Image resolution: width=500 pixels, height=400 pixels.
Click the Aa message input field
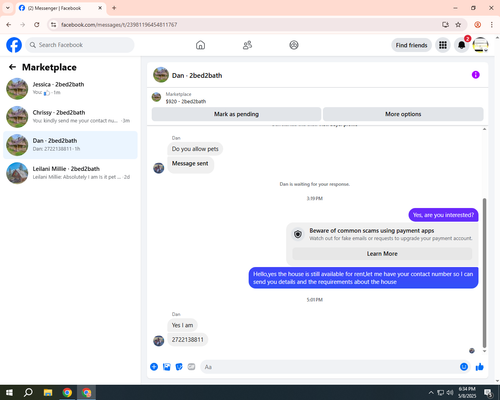point(328,367)
